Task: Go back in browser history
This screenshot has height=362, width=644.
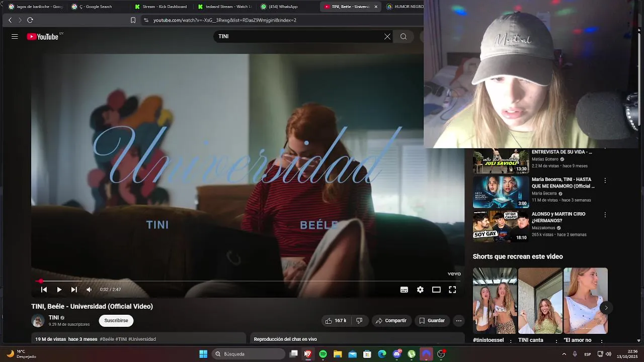Action: 10,20
